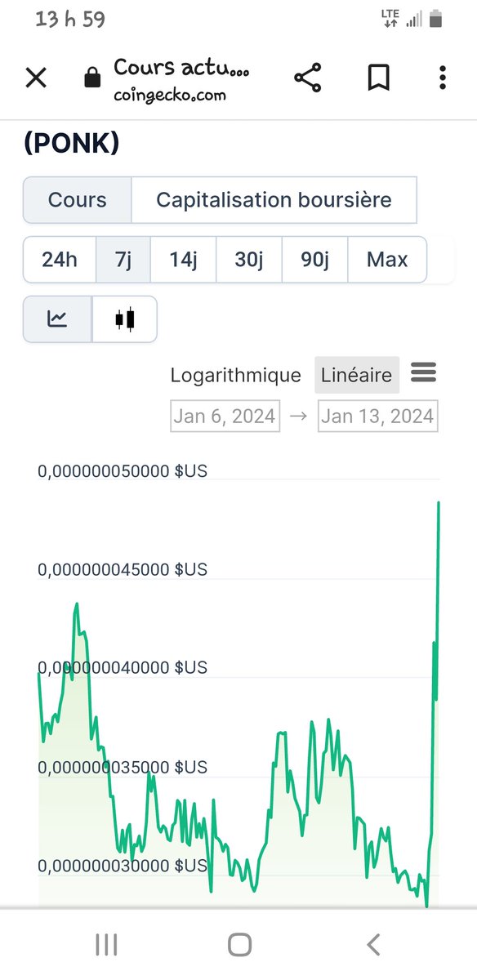This screenshot has width=477, height=980.
Task: Bookmark this CoinGecko page
Action: tap(378, 78)
